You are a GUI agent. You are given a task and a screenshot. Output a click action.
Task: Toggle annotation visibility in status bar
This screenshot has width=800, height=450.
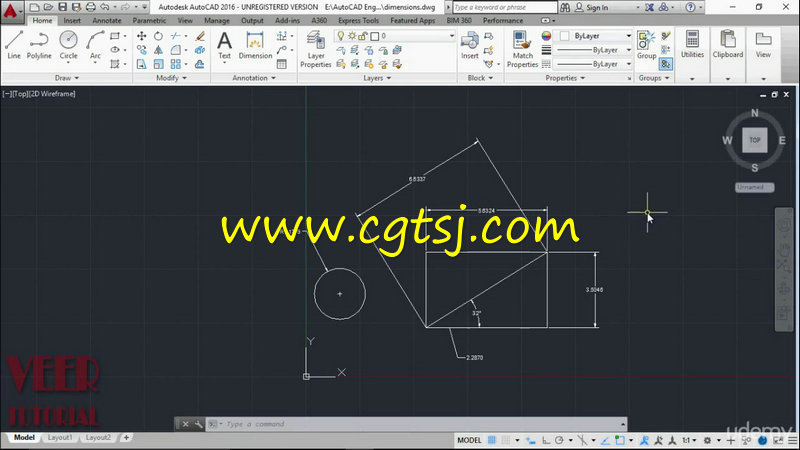644,440
